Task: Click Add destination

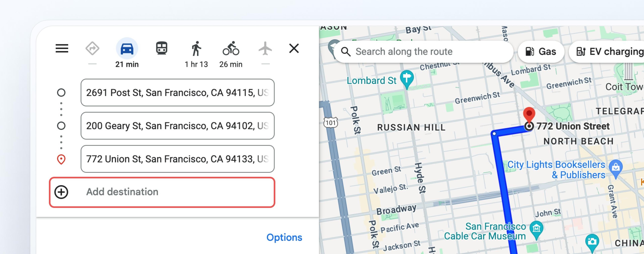Action: pos(122,192)
